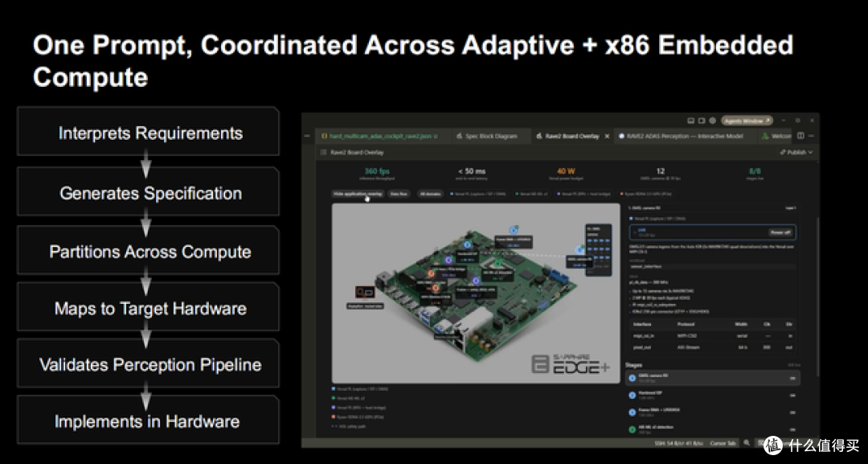This screenshot has height=464, width=868.
Task: Click Hide application overlay button
Action: (358, 195)
